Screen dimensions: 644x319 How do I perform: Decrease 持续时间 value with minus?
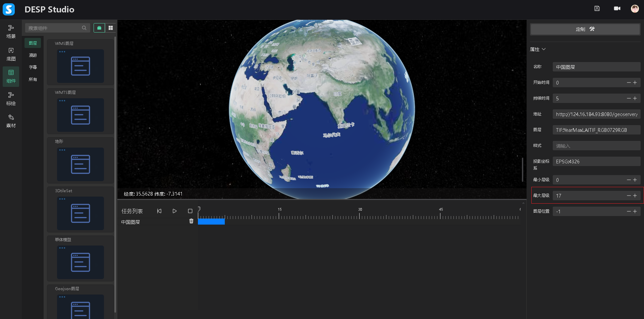point(629,98)
